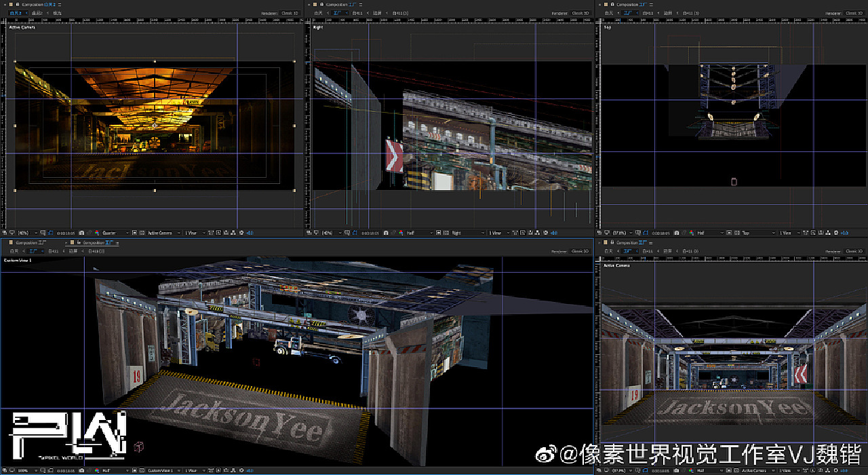Click current timecode in Top view panel
The height and width of the screenshot is (475, 868).
[x=660, y=233]
